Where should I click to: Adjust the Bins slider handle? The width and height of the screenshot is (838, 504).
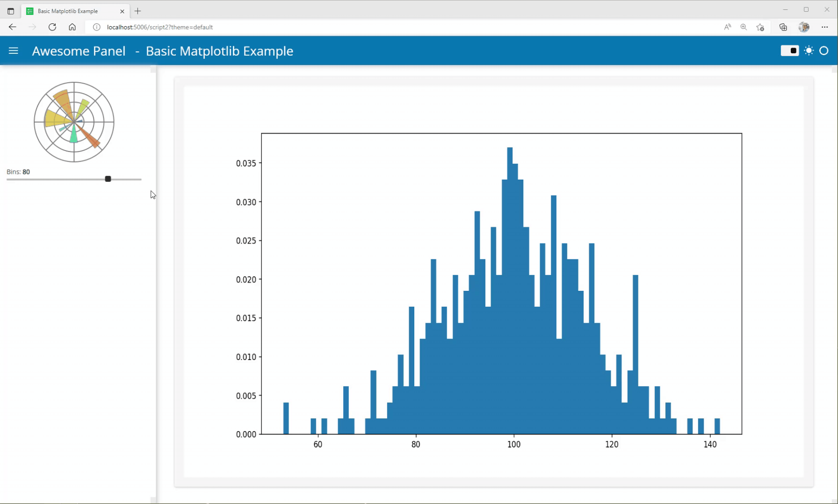tap(108, 179)
